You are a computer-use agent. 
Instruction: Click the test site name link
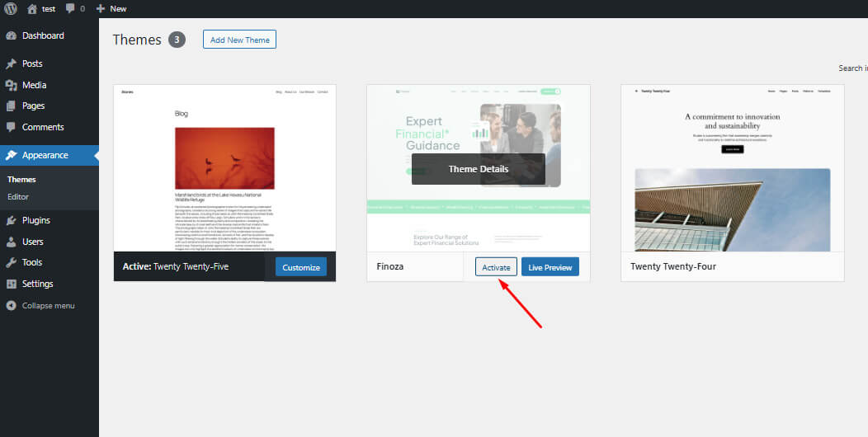tap(49, 9)
